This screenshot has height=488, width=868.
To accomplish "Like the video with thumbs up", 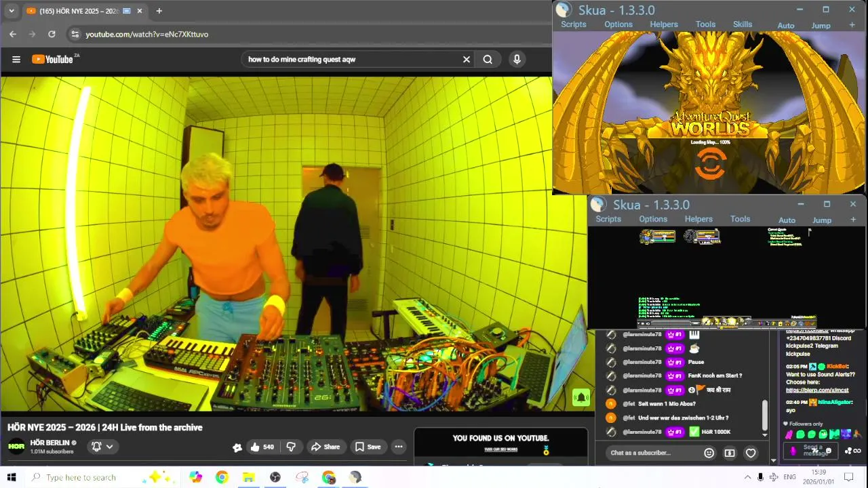I will [262, 447].
